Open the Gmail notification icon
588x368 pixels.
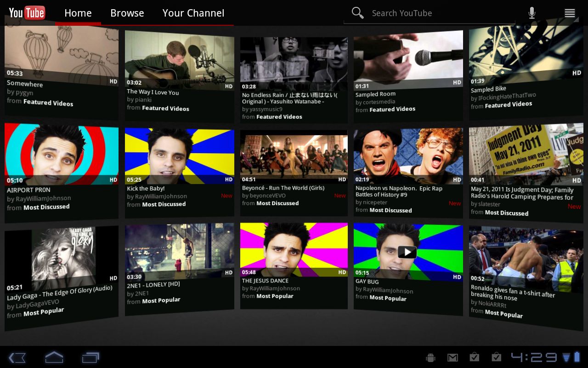[452, 357]
